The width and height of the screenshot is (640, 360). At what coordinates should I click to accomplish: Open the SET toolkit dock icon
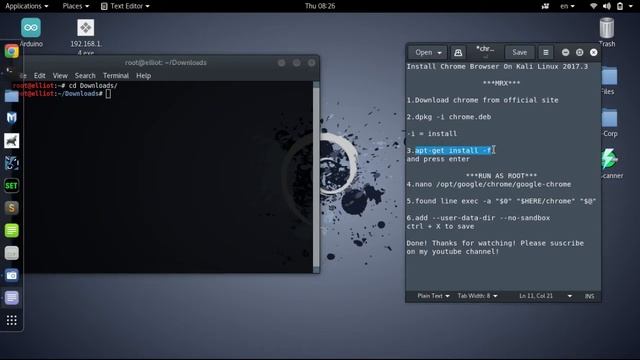[11, 186]
